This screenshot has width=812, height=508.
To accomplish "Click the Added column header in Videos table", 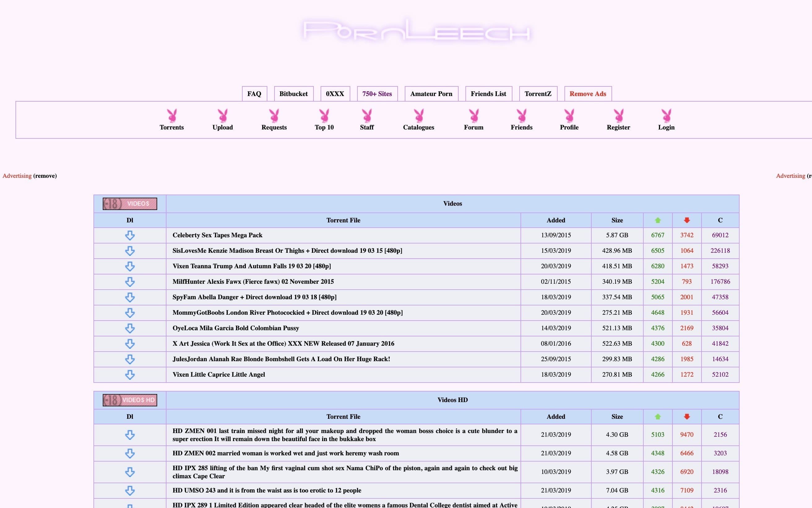I will pos(556,221).
